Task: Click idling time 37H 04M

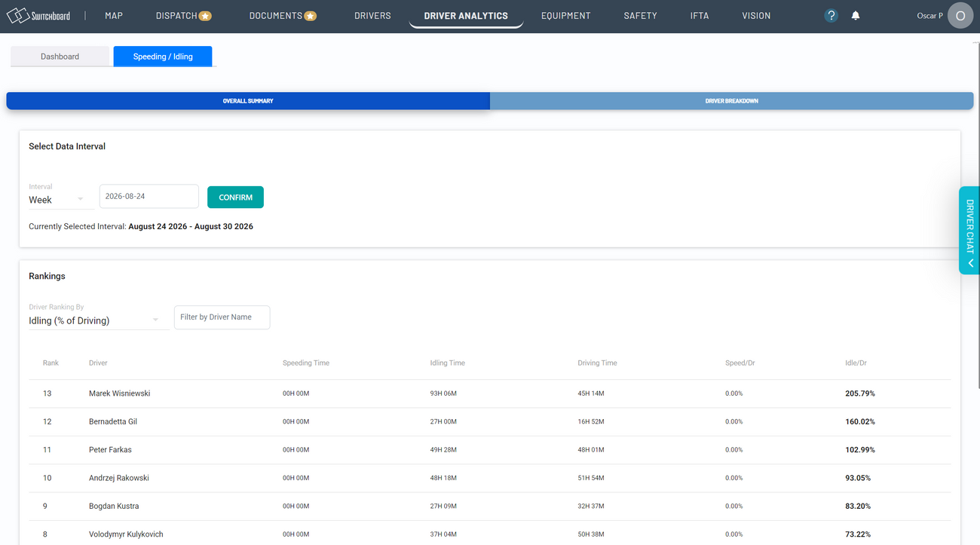Action: point(443,534)
